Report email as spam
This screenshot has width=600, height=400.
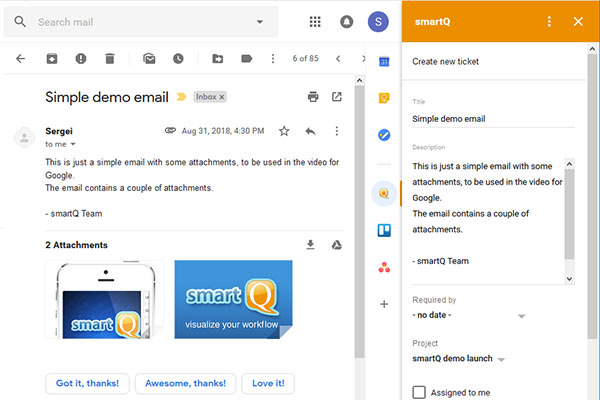(81, 59)
